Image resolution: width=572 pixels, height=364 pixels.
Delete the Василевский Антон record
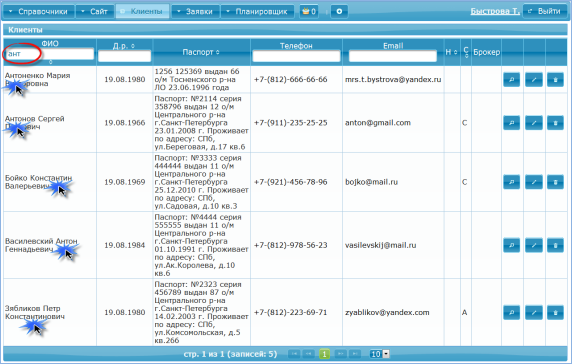[x=555, y=245]
